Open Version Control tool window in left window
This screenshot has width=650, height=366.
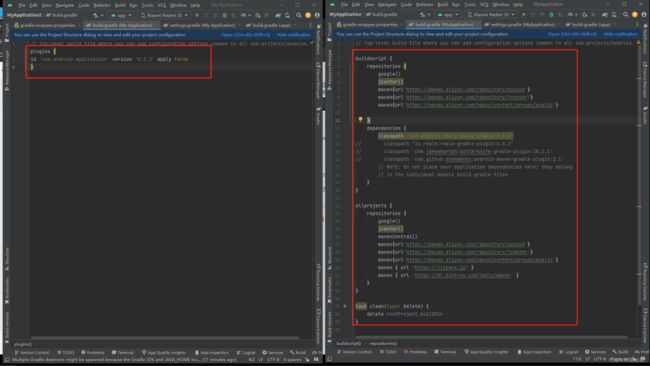point(32,353)
